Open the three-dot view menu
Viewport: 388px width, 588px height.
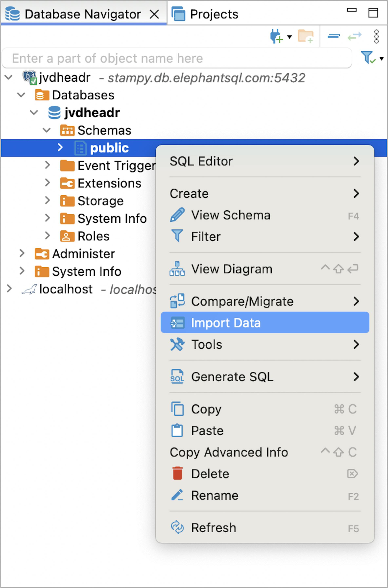[376, 37]
